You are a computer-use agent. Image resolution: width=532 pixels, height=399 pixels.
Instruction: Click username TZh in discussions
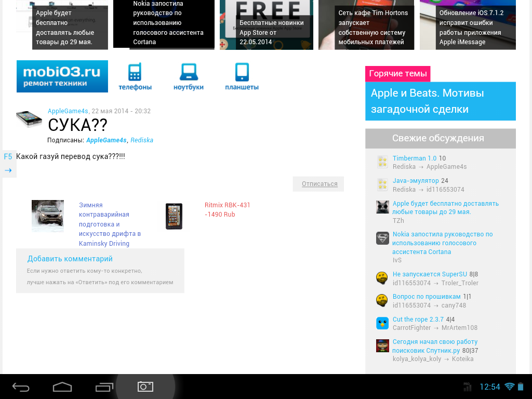point(398,220)
